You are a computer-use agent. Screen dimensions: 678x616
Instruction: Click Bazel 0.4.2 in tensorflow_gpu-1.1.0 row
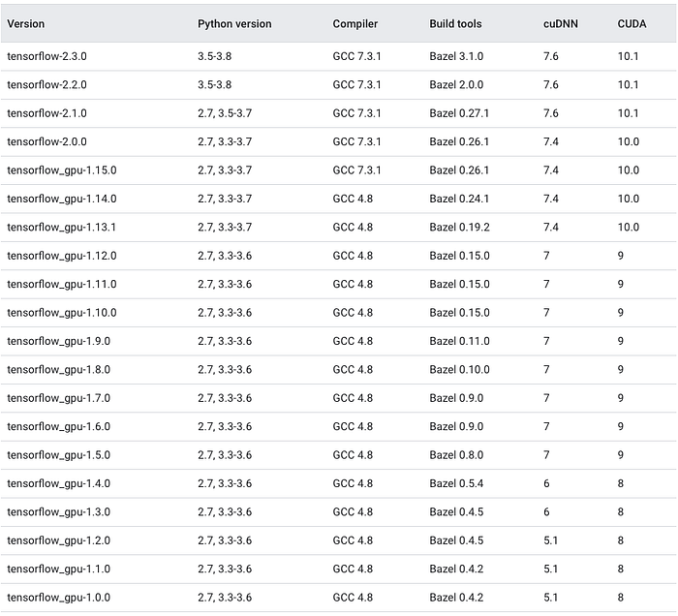(x=456, y=570)
